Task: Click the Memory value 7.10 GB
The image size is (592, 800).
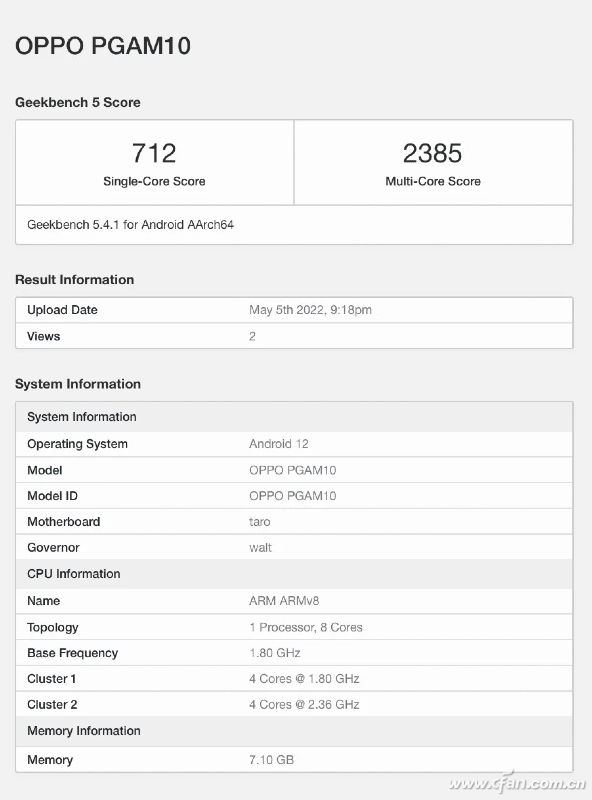Action: coord(272,760)
